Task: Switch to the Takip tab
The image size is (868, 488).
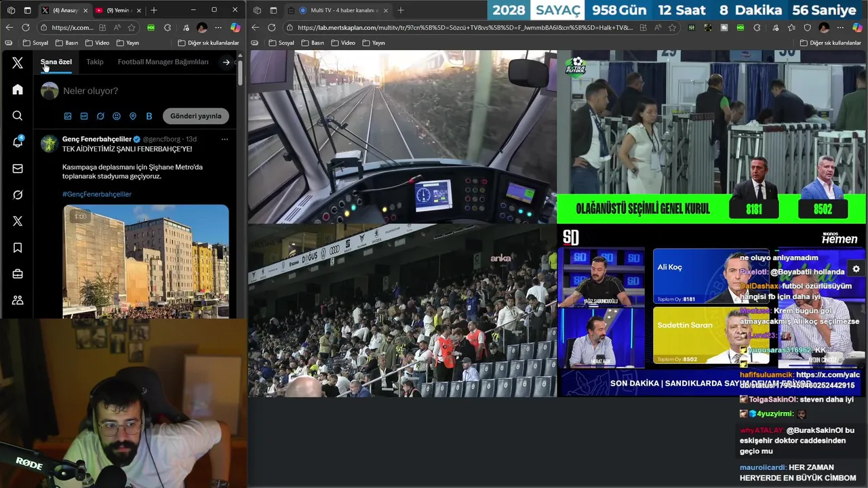Action: (95, 62)
